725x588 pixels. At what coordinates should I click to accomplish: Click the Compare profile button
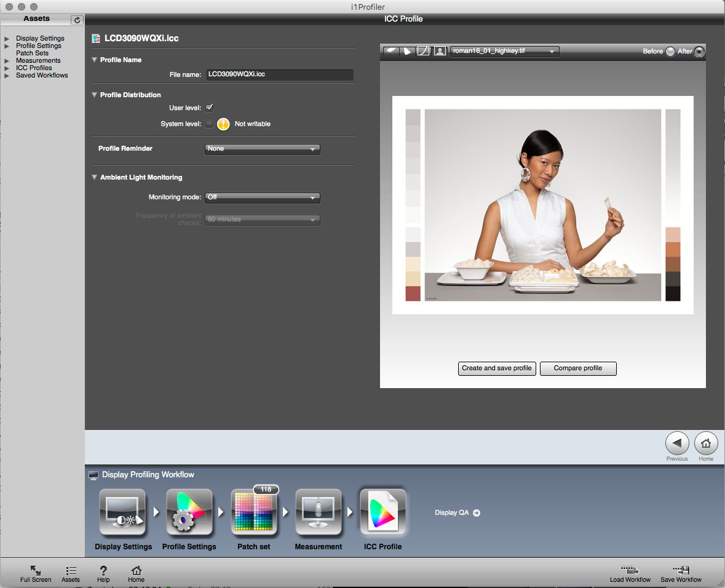[x=577, y=368]
